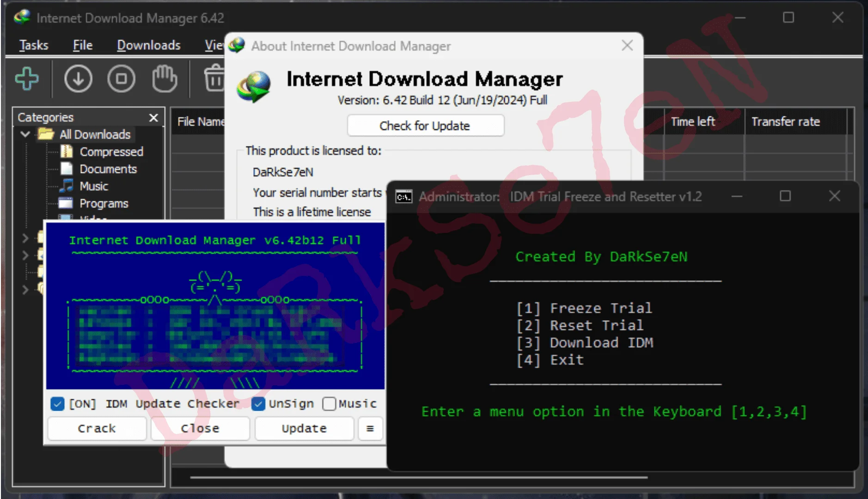Click the command prompt icon in Resetter window
Image resolution: width=868 pixels, height=499 pixels.
(x=403, y=197)
